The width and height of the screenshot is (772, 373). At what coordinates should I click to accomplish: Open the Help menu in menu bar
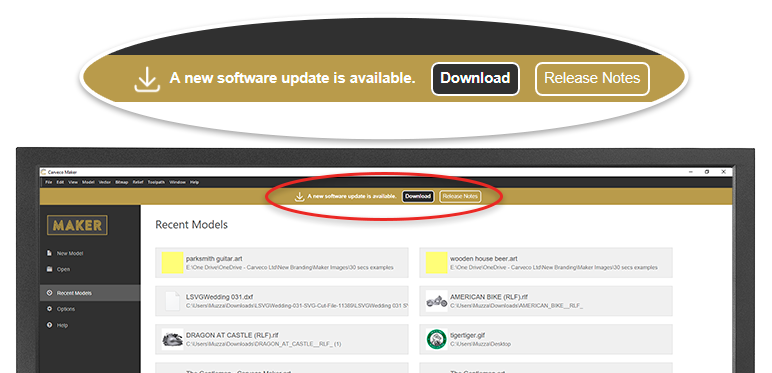pos(194,183)
